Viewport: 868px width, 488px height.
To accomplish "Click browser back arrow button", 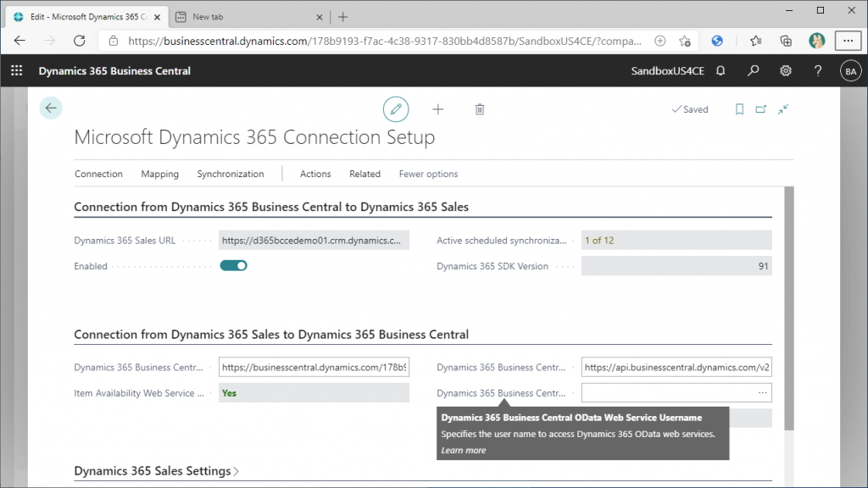I will [x=20, y=41].
